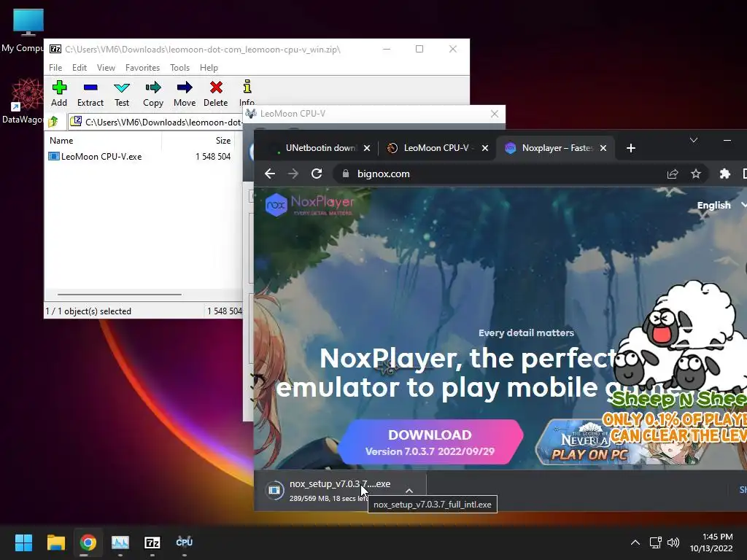The height and width of the screenshot is (560, 747).
Task: Open Chrome tab search chevron
Action: 694,140
